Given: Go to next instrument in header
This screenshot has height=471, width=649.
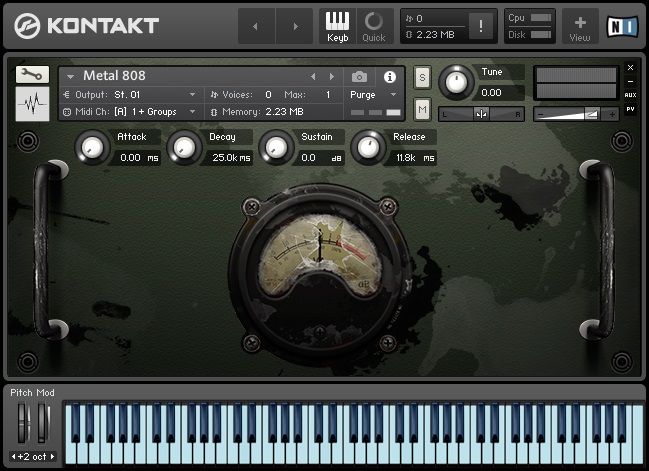Looking at the screenshot, I should 332,76.
